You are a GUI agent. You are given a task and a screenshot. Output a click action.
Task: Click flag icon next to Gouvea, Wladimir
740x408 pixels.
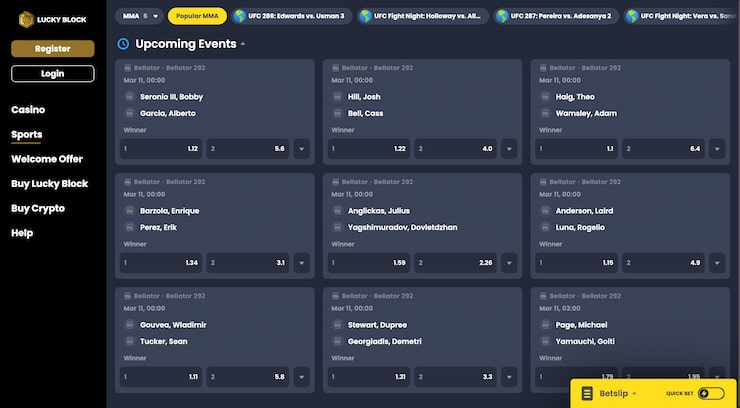pos(129,325)
